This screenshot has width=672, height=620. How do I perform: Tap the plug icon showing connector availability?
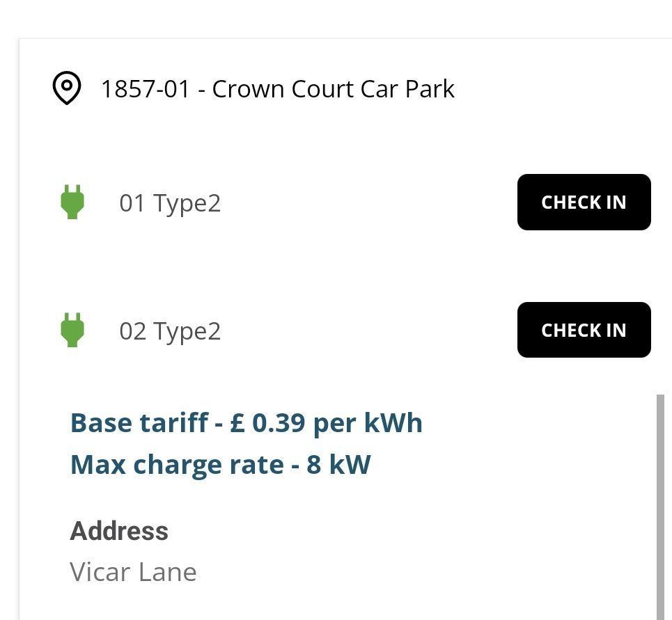coord(72,202)
